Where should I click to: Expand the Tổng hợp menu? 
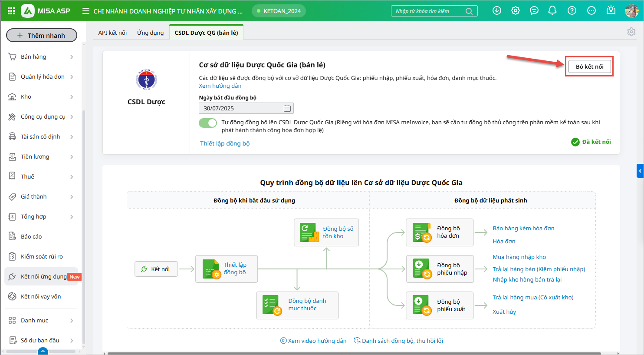(41, 217)
